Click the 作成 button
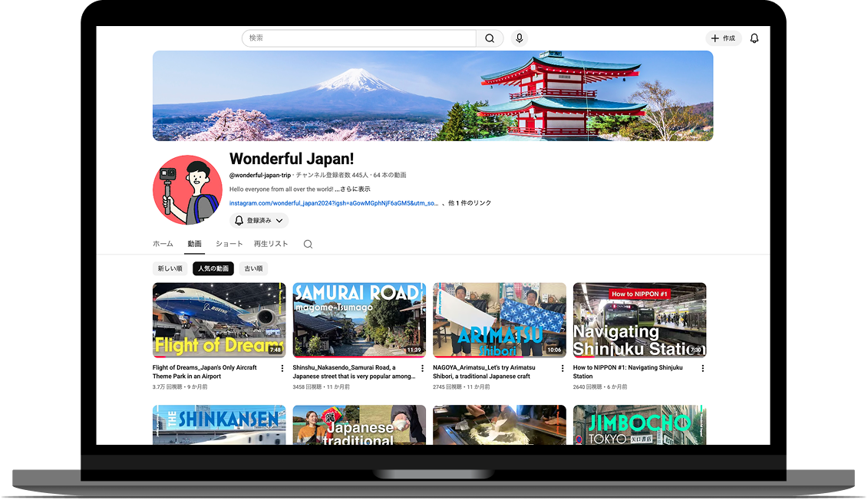This screenshot has height=500, width=868. point(723,38)
